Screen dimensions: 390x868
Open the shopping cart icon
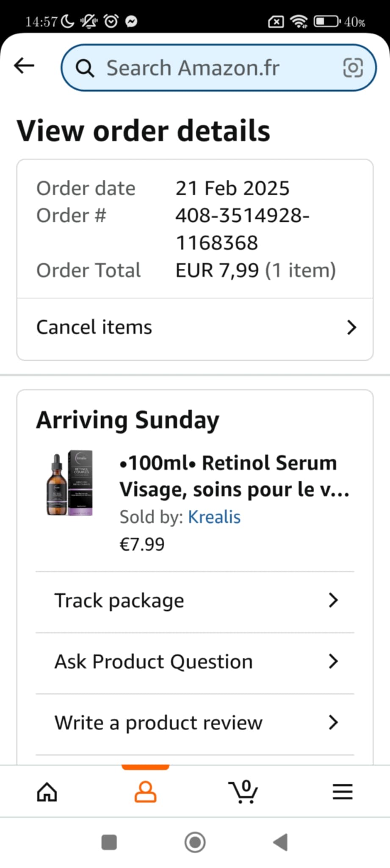point(243,791)
